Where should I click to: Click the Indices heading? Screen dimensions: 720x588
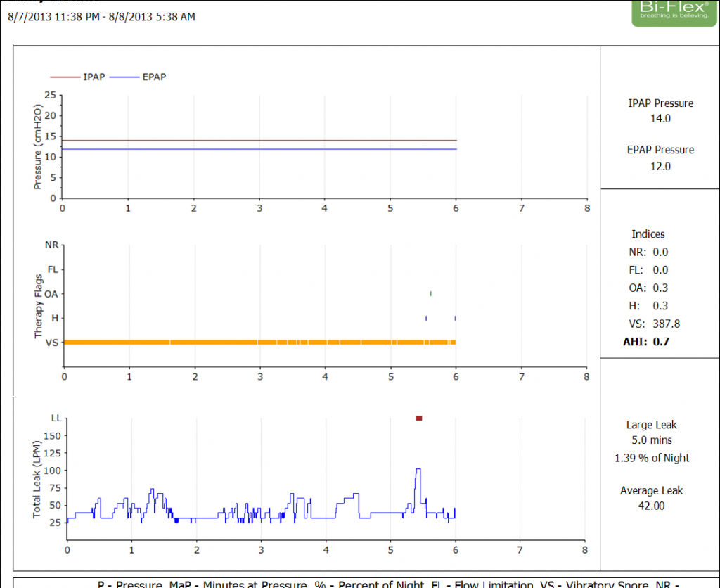coord(648,234)
